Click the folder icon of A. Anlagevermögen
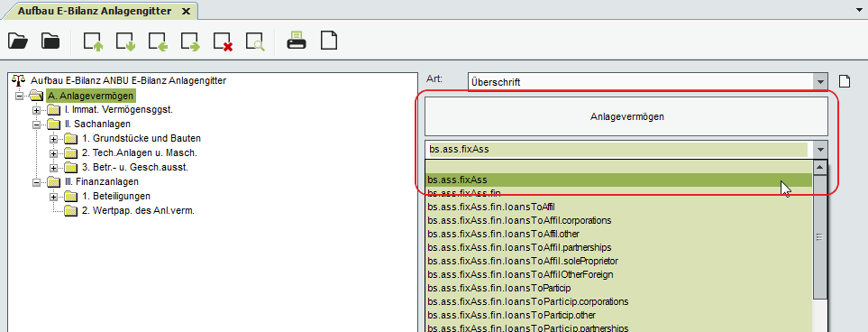Screen dimensions: 868x332 point(37,96)
